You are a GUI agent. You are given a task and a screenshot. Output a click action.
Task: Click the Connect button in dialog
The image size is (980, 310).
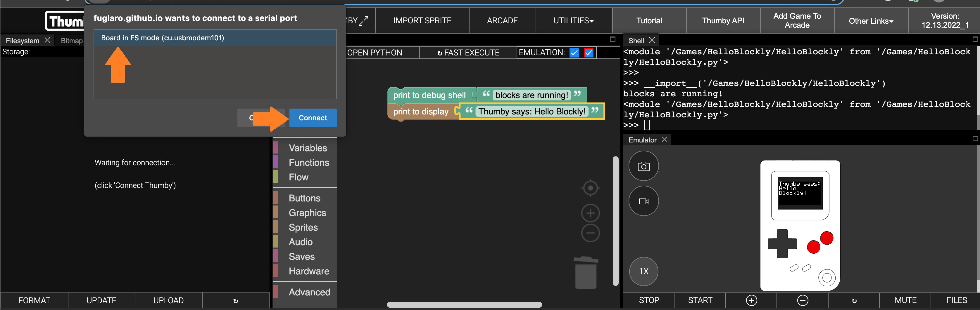pyautogui.click(x=313, y=118)
